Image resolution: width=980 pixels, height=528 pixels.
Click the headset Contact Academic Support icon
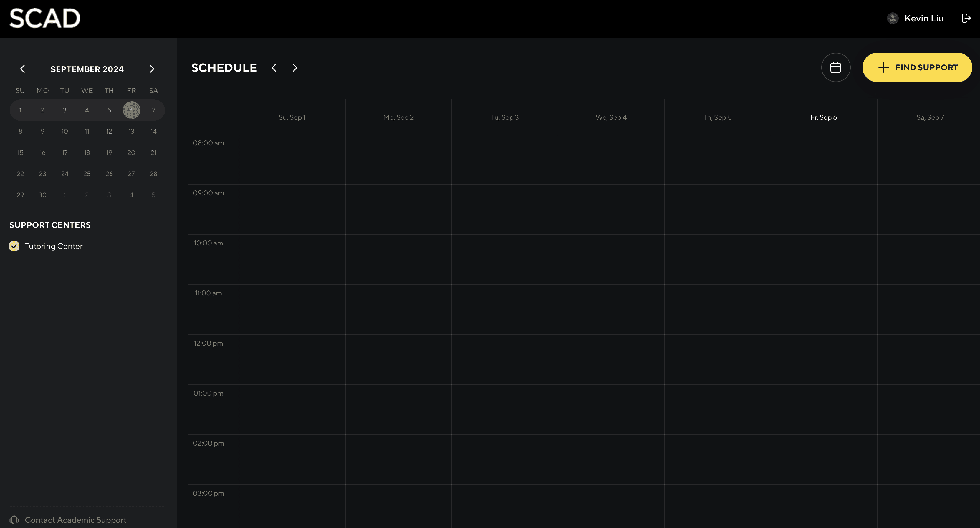point(14,520)
